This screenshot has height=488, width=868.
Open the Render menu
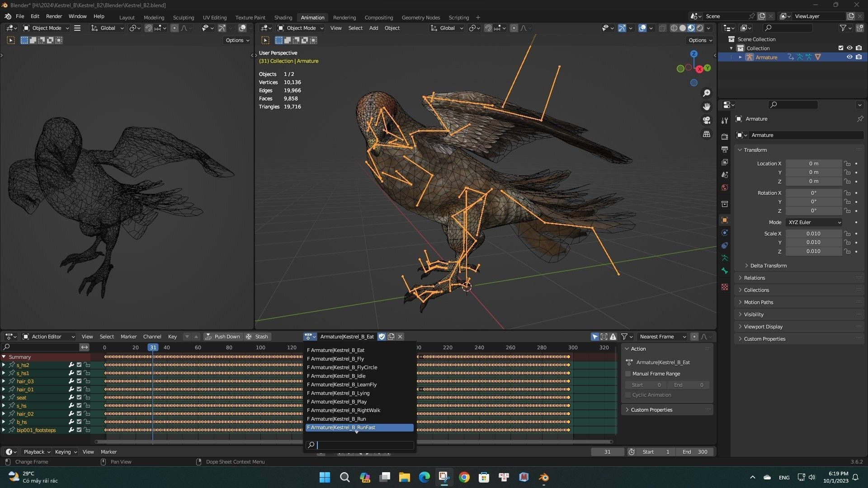[54, 16]
